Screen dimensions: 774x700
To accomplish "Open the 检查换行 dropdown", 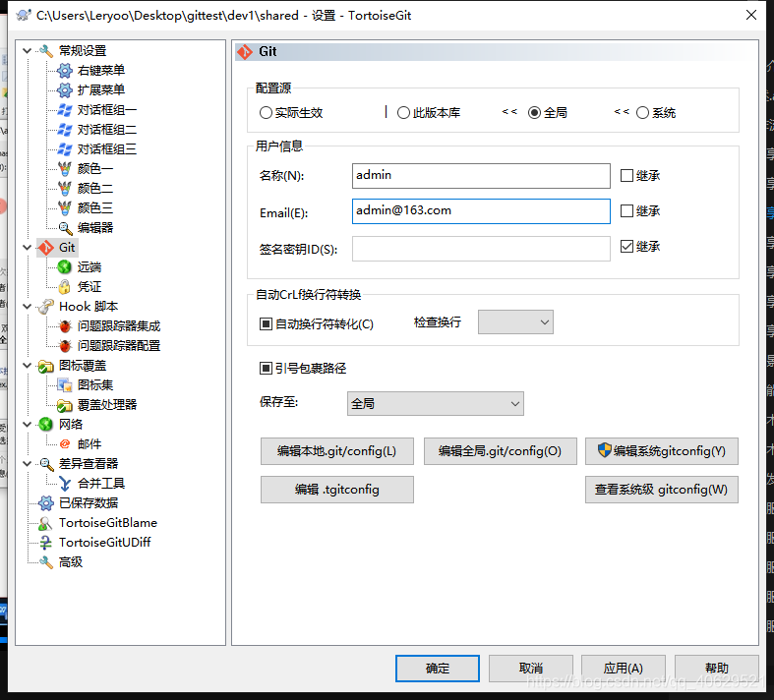I will pyautogui.click(x=515, y=322).
